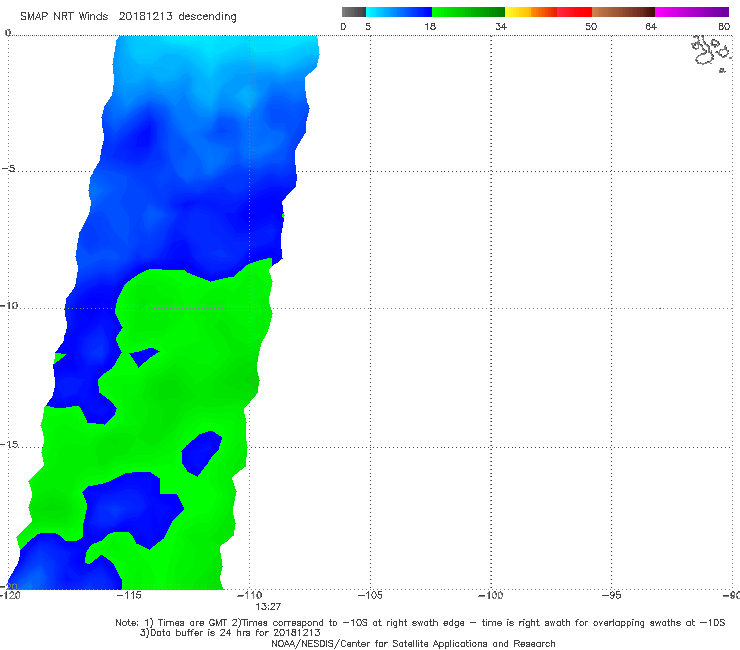
Task: Click the longitude axis label '-115'
Action: coord(129,595)
